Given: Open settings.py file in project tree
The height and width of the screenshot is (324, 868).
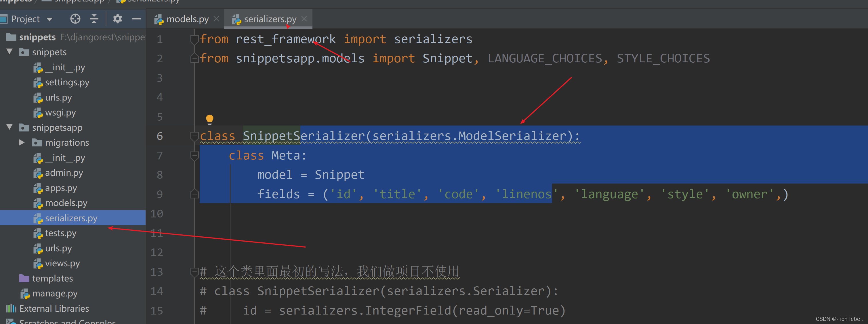Looking at the screenshot, I should pos(67,82).
